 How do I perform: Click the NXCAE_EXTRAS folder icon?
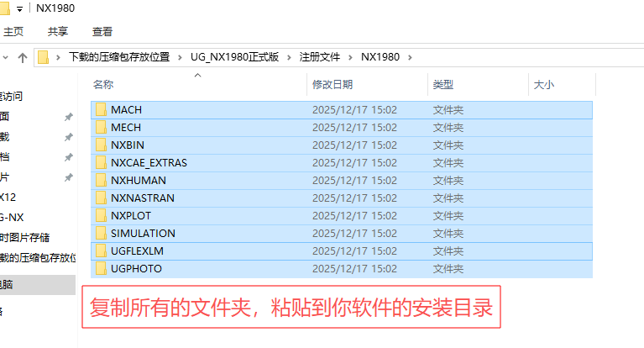(101, 163)
